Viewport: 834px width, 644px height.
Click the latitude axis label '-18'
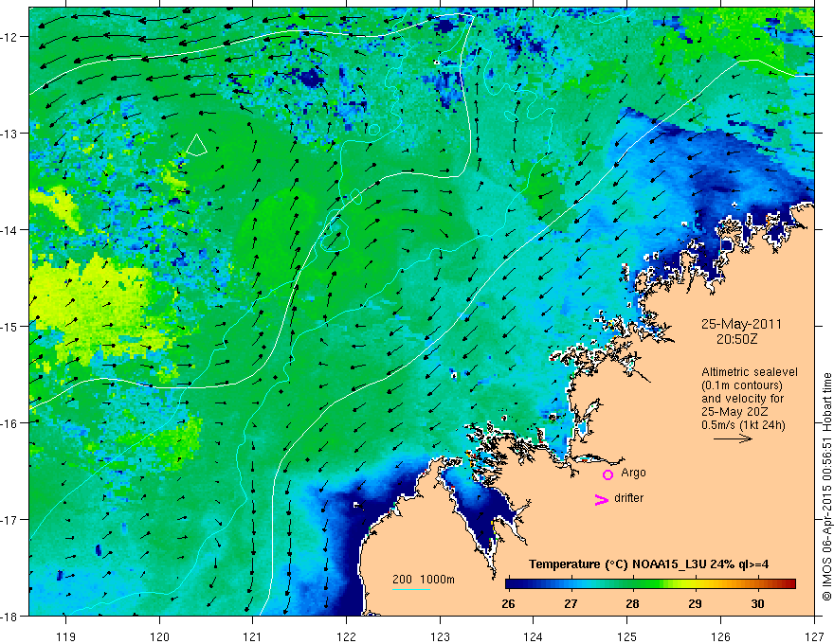click(9, 616)
